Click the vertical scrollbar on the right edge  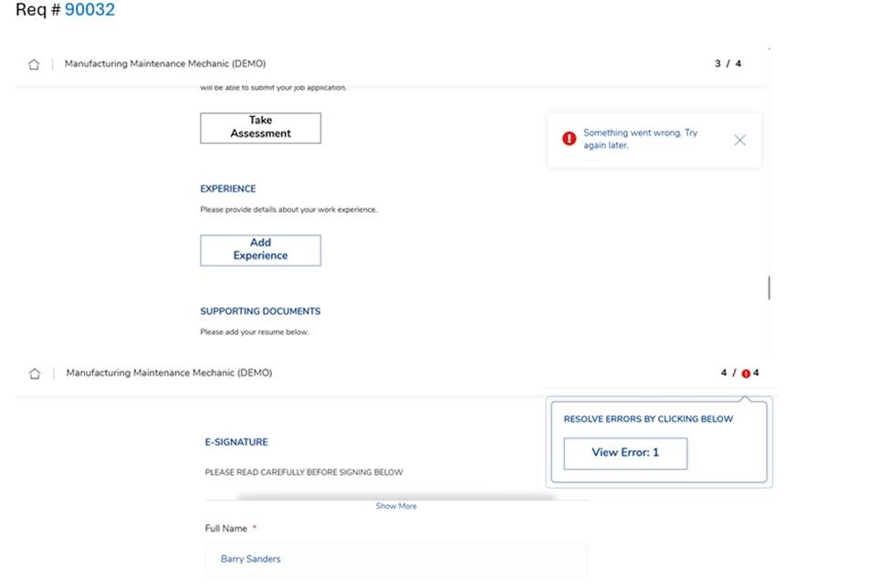coord(769,287)
